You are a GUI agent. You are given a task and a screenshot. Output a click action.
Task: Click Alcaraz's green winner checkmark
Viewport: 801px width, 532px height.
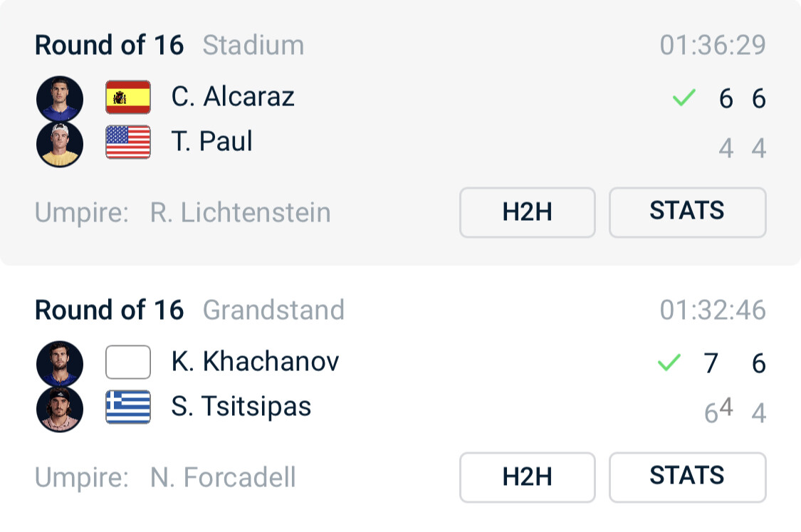tap(684, 98)
